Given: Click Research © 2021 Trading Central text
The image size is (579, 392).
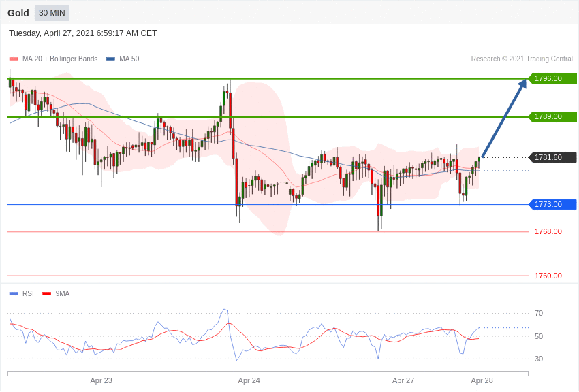Looking at the screenshot, I should [x=522, y=59].
